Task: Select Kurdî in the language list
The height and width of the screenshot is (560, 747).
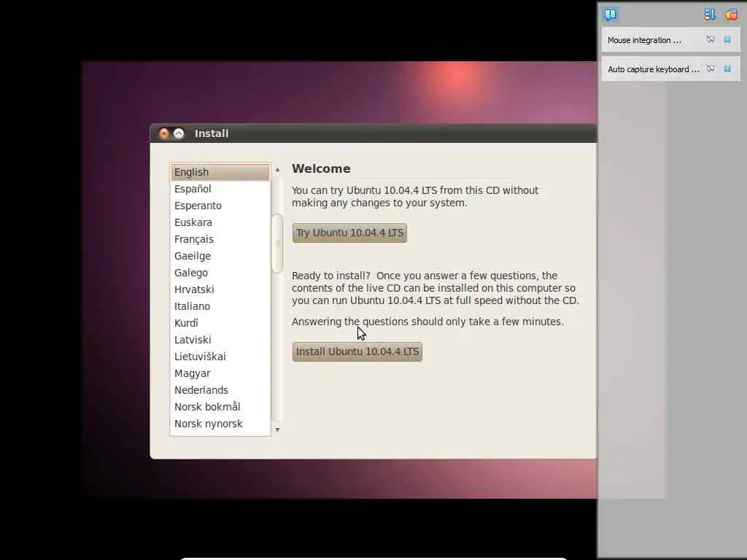Action: click(220, 323)
